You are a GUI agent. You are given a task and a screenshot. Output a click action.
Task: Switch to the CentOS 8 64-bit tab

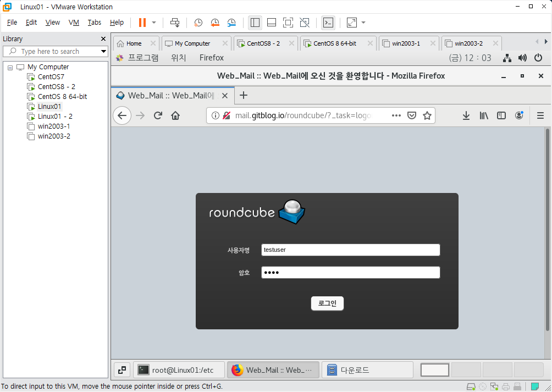[x=335, y=43]
